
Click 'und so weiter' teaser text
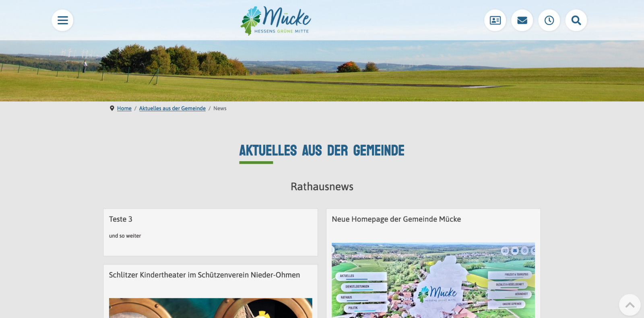(x=125, y=236)
